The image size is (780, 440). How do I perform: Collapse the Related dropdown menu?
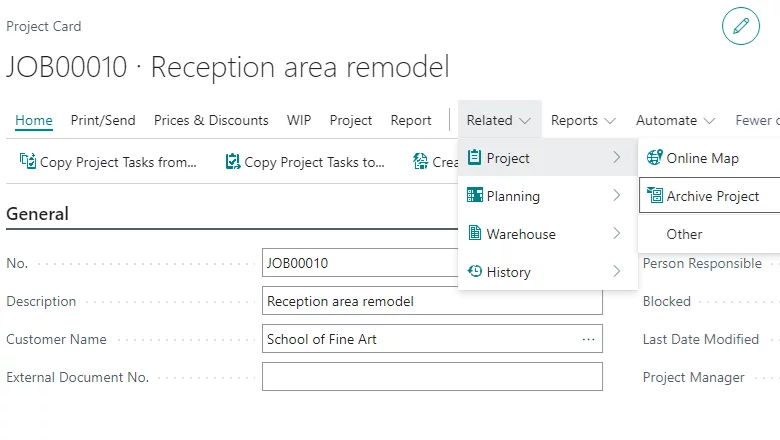499,120
